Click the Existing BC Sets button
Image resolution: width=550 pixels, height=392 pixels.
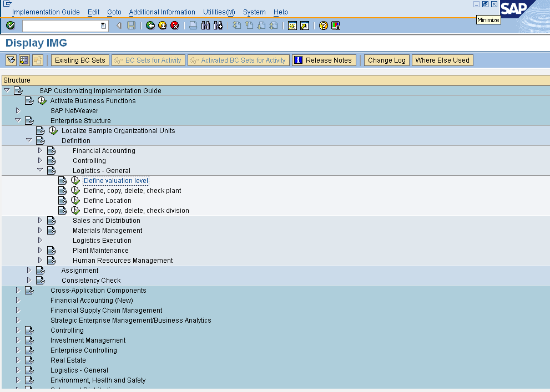coord(80,60)
